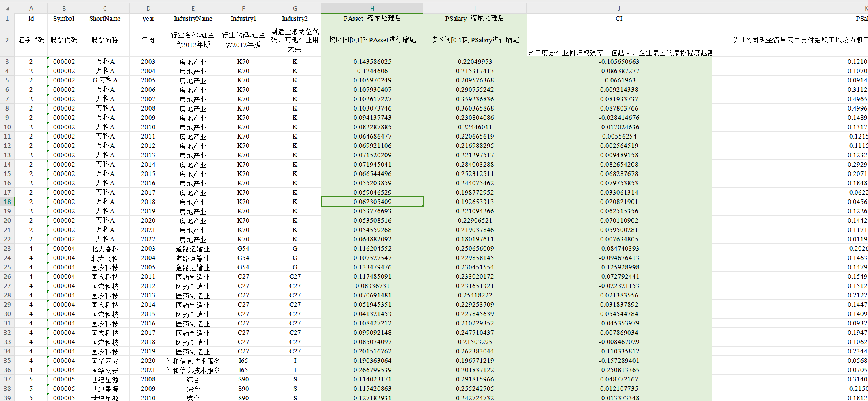Click the cell containing 0.360365868
This screenshot has width=868, height=401.
[475, 108]
